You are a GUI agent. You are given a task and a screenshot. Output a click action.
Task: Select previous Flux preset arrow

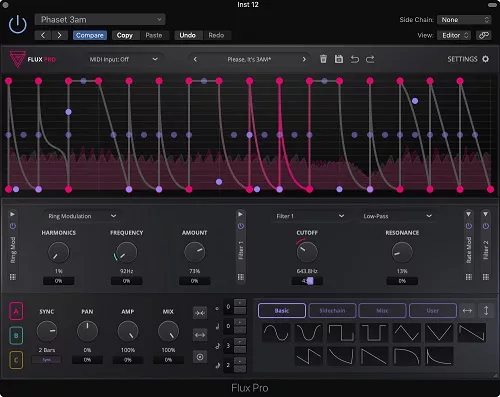click(x=195, y=59)
